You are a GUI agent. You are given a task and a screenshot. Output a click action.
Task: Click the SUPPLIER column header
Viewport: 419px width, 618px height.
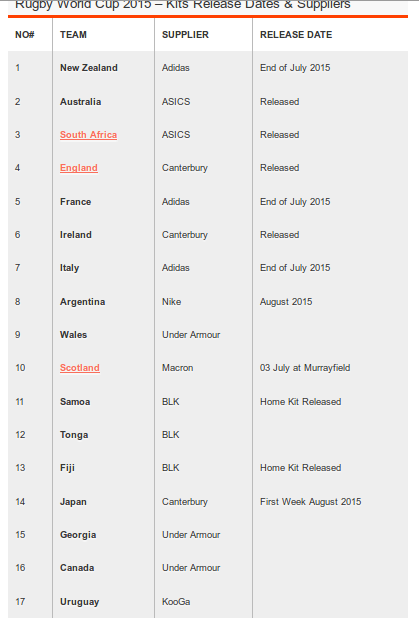[185, 35]
